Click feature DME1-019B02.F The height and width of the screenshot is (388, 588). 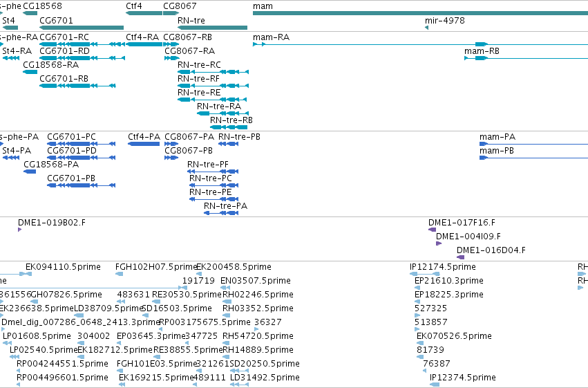point(20,230)
